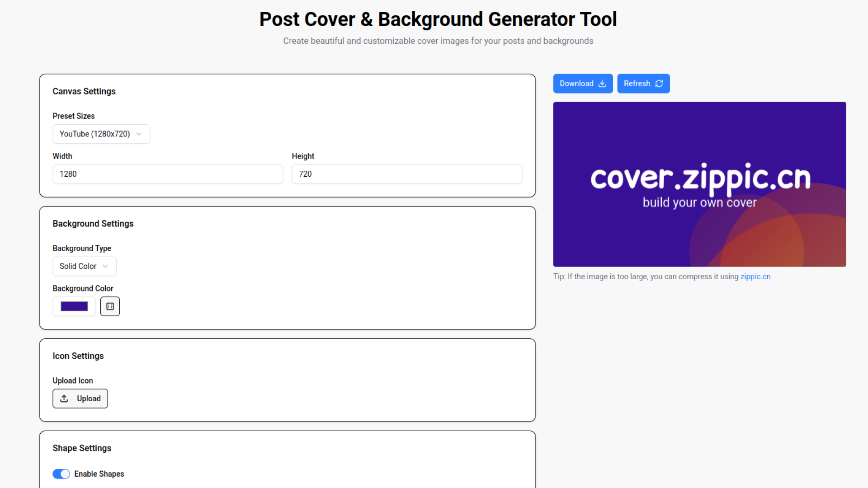This screenshot has height=488, width=868.
Task: Select a different preset size option
Action: [x=101, y=134]
